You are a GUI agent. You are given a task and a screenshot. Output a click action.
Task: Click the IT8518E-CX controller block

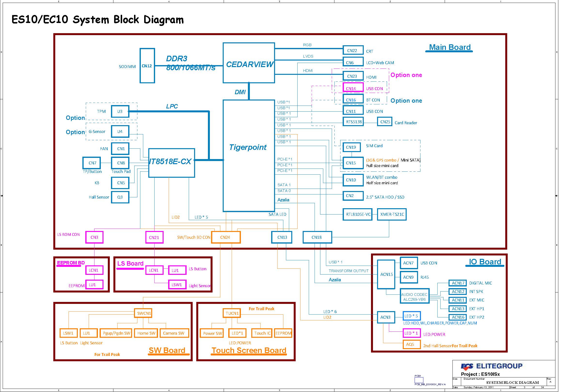[172, 163]
